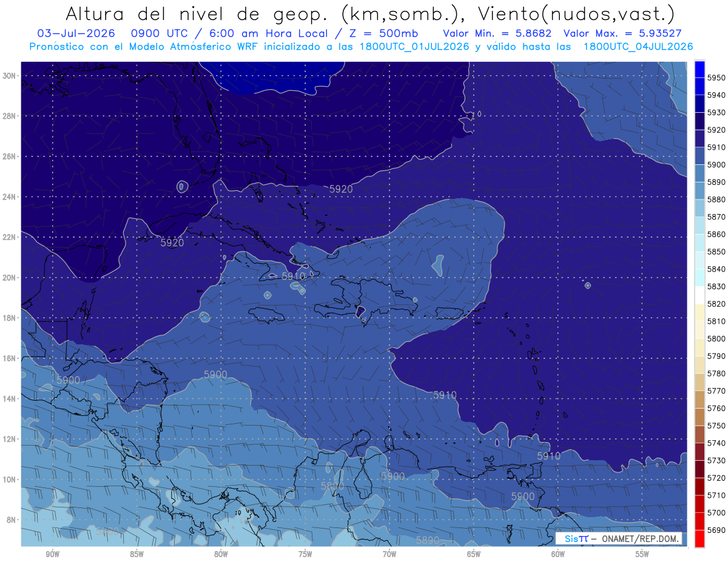This screenshot has width=728, height=562.
Task: Click the '5940' colorbar label
Action: 716,95
